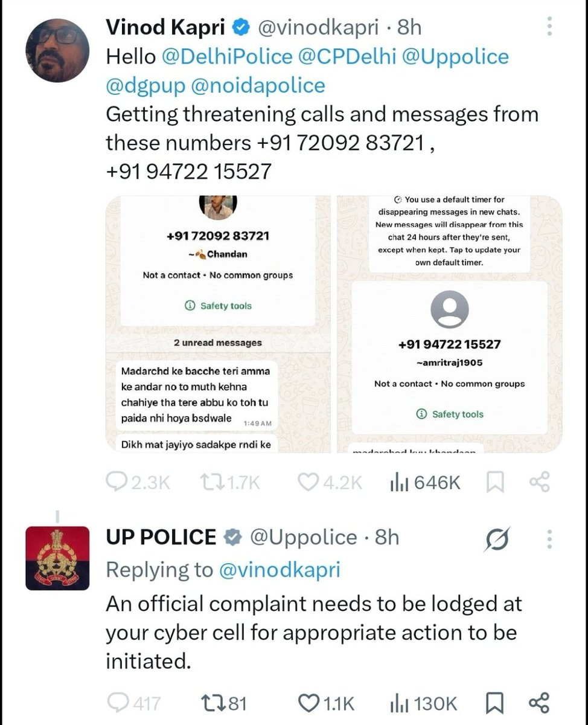Open the @DelhiPolice mention link
Image resolution: width=588 pixels, height=725 pixels.
226,56
